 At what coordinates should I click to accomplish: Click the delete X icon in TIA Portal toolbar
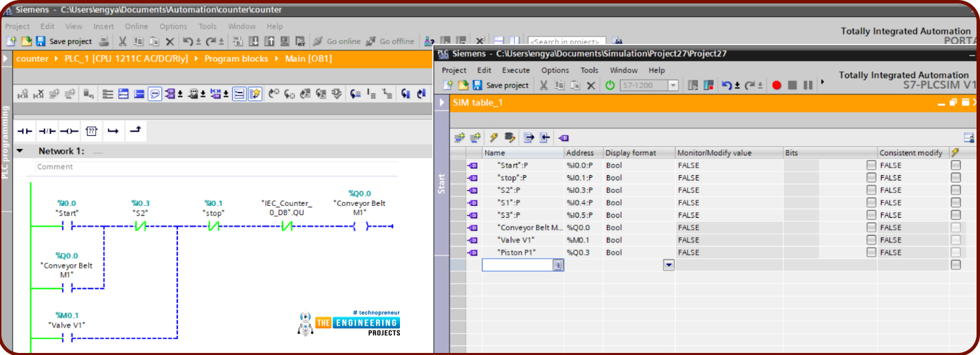click(x=170, y=41)
